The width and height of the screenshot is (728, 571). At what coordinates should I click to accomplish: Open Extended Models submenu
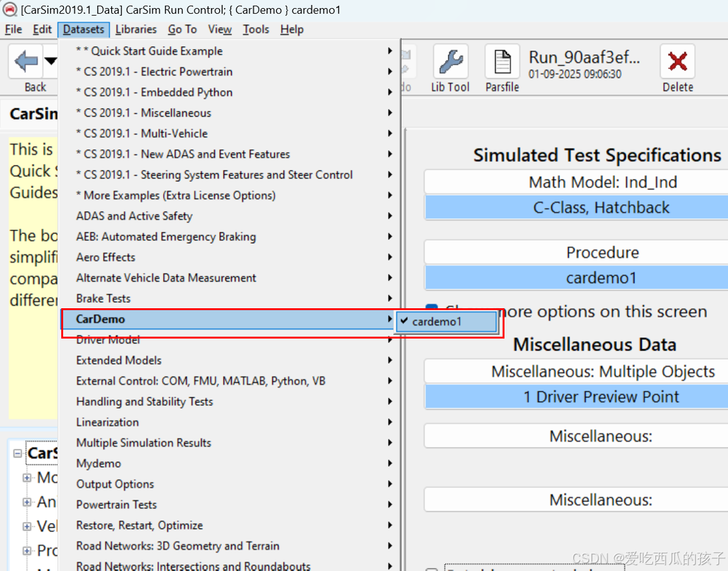point(229,360)
